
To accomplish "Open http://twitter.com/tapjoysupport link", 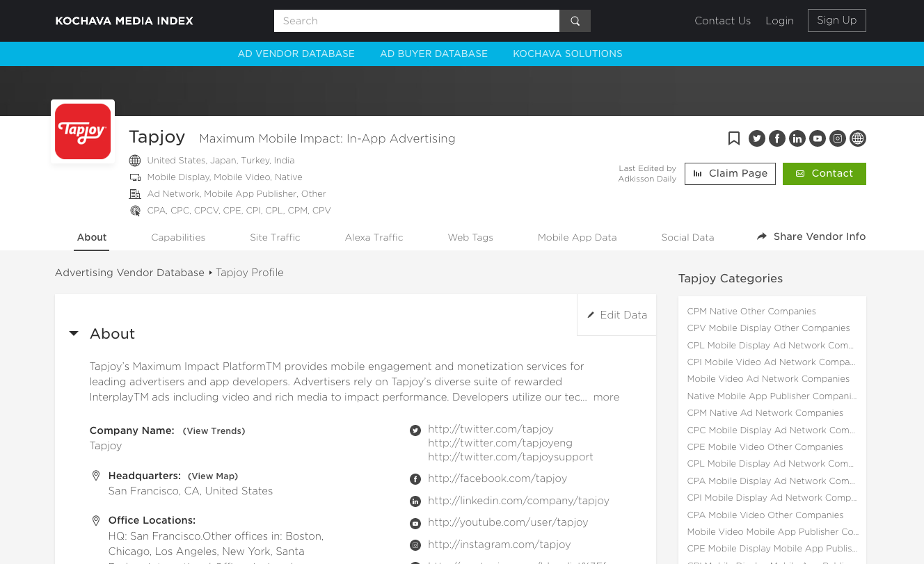I will [x=511, y=457].
